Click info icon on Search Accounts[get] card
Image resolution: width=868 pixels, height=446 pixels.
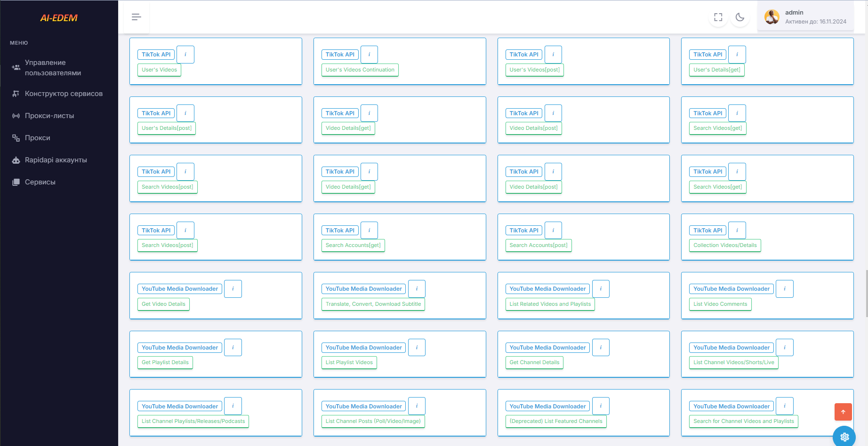click(369, 231)
